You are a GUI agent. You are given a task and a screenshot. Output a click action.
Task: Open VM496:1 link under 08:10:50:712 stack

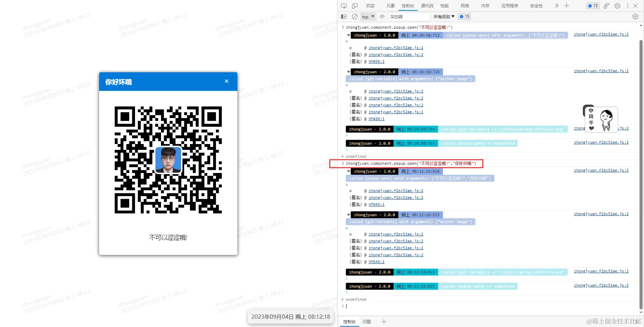(x=376, y=61)
